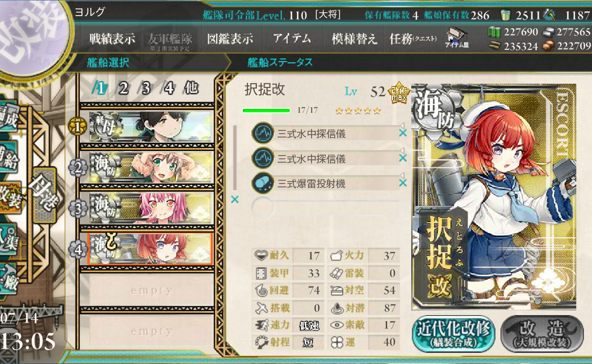Click the depth charge icon on 三式爆雷投射機
Screen dimensions: 592x364
click(262, 183)
